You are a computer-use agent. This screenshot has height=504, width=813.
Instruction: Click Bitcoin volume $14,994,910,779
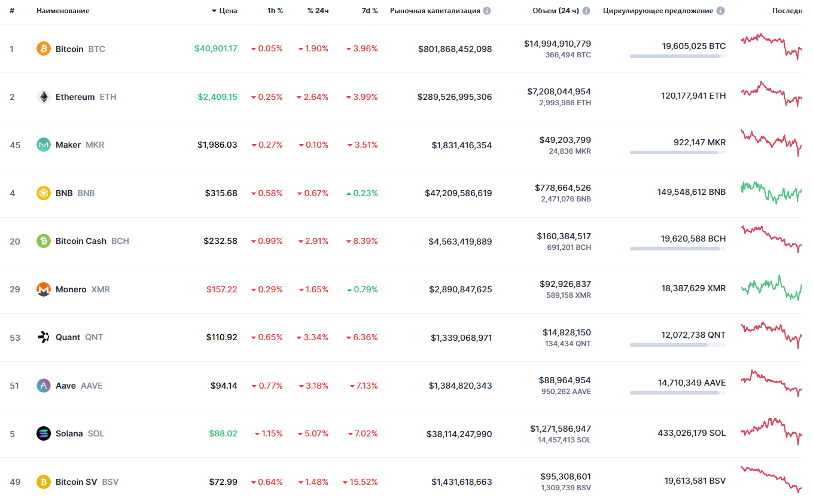[x=558, y=44]
